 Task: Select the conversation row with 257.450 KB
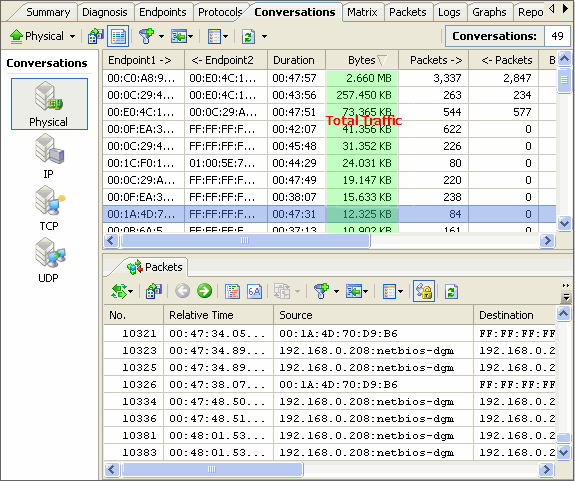(329, 95)
